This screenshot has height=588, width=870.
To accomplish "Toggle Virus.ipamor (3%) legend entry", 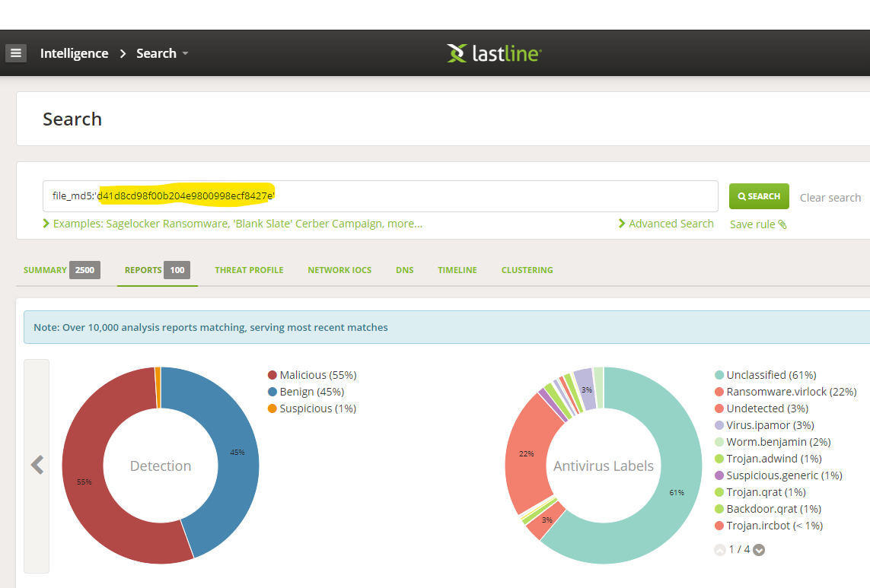I will click(x=764, y=425).
